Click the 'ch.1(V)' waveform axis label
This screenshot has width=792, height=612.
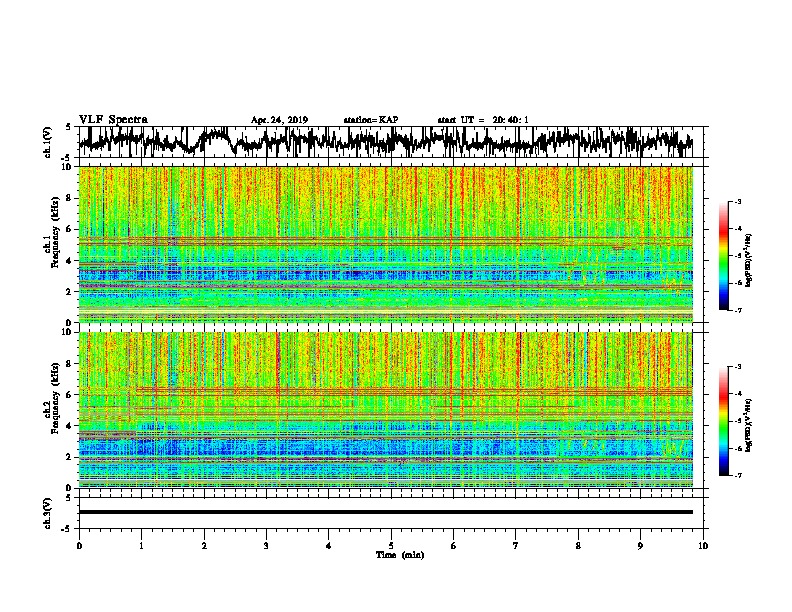48,142
